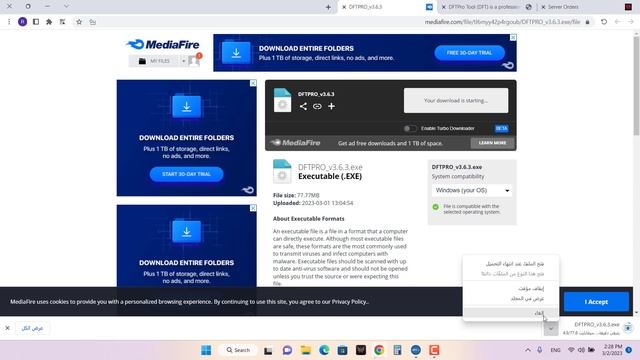Click the MediaFire logo
Screen dimensions: 640x360
coord(163,44)
